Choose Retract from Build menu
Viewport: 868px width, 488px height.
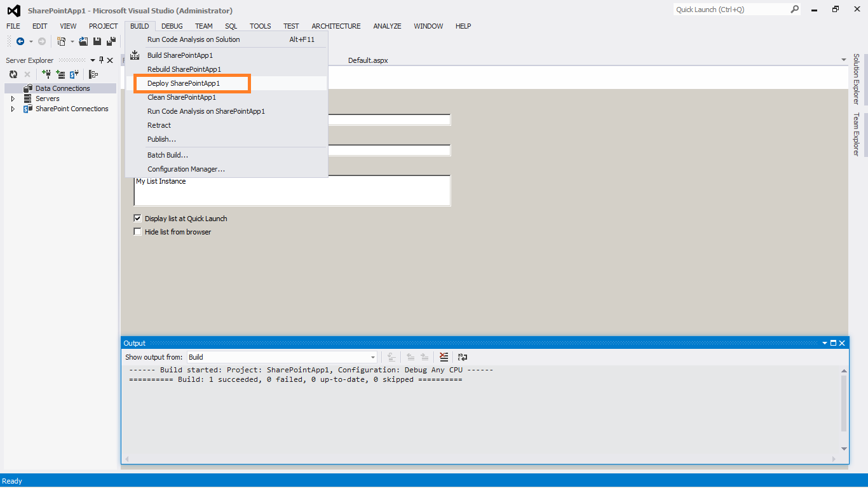click(x=226, y=125)
